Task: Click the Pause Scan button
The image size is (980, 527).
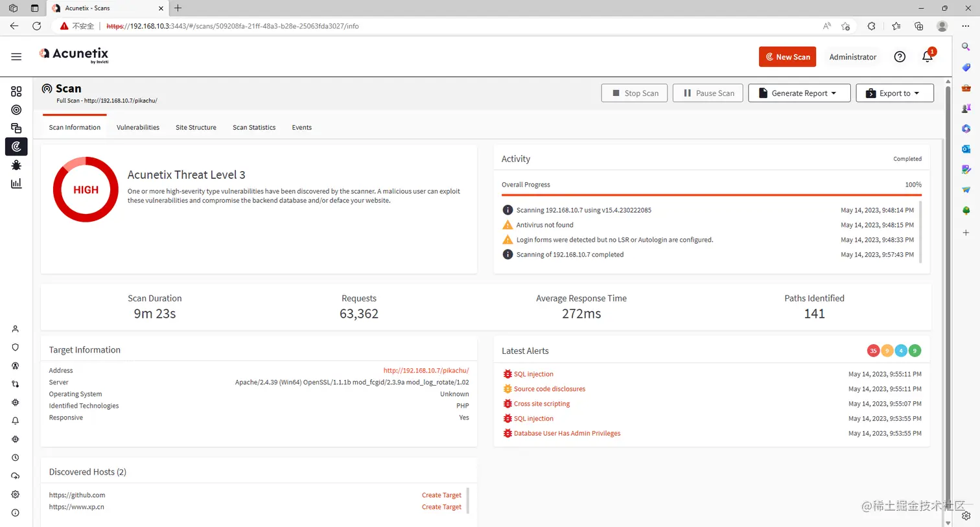Action: pyautogui.click(x=708, y=93)
